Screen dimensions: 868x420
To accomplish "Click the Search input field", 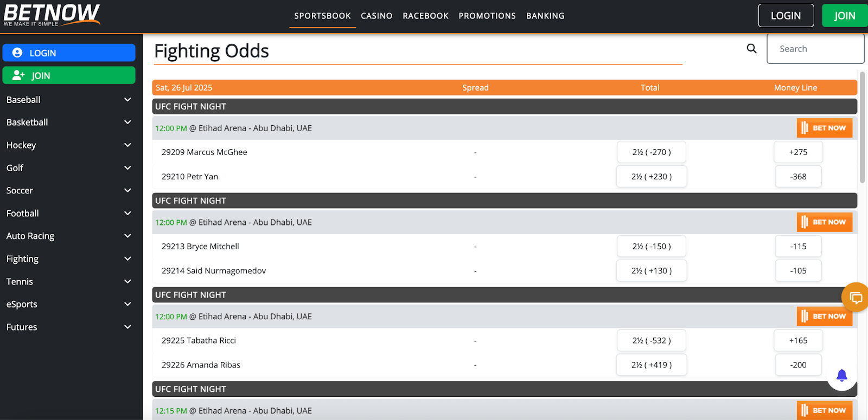I will click(815, 49).
